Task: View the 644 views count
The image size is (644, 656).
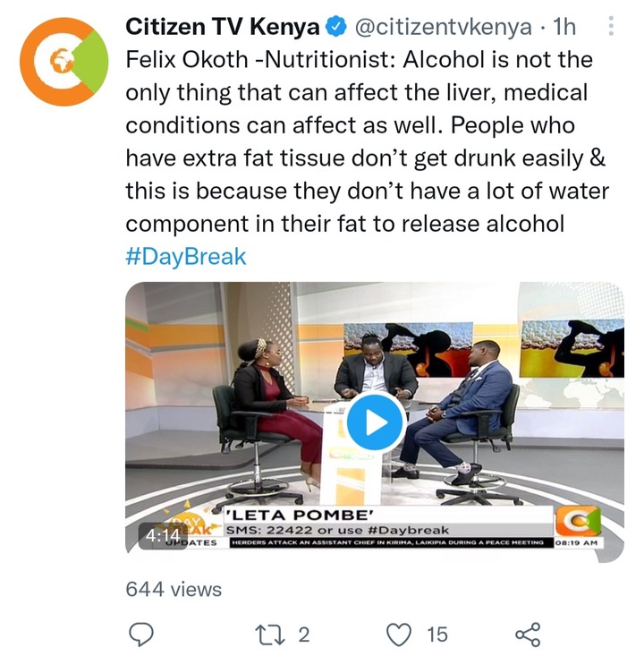Action: coord(174,590)
